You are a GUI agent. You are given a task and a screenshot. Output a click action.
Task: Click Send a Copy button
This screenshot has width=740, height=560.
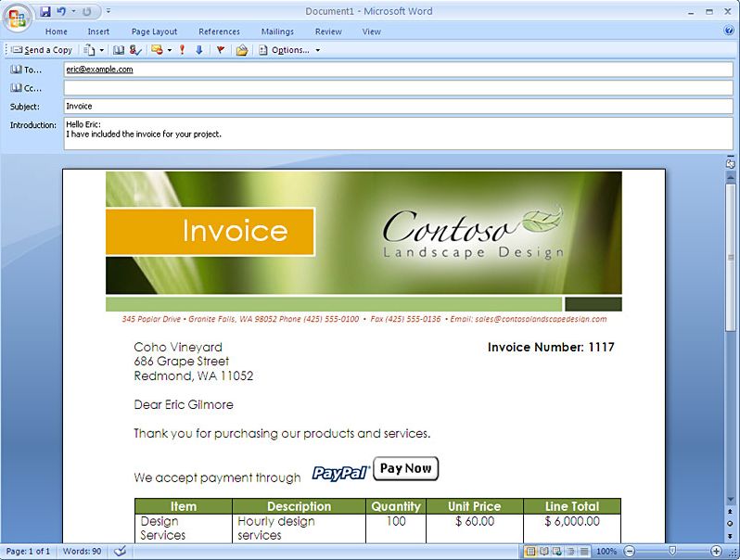tap(42, 50)
